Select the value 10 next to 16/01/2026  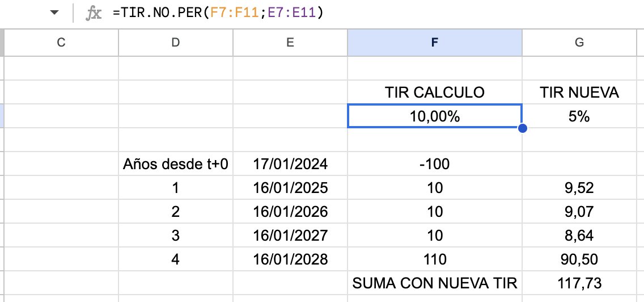[x=435, y=212]
